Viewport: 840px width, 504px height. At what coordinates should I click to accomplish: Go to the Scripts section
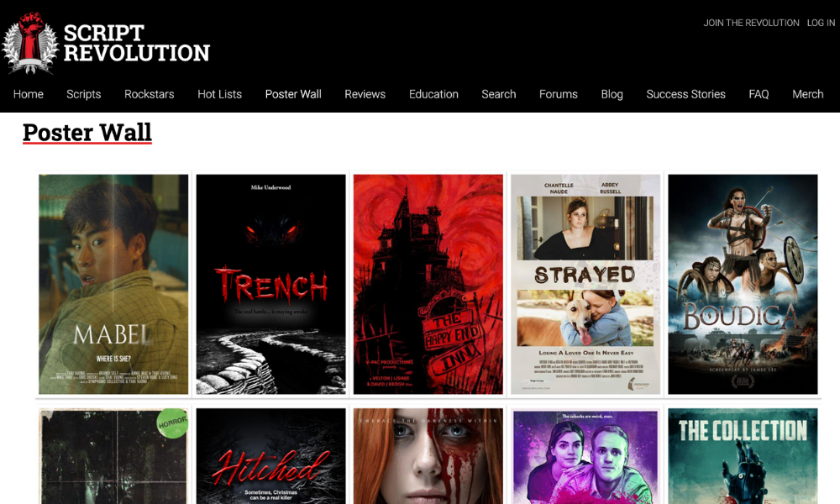pos(83,94)
